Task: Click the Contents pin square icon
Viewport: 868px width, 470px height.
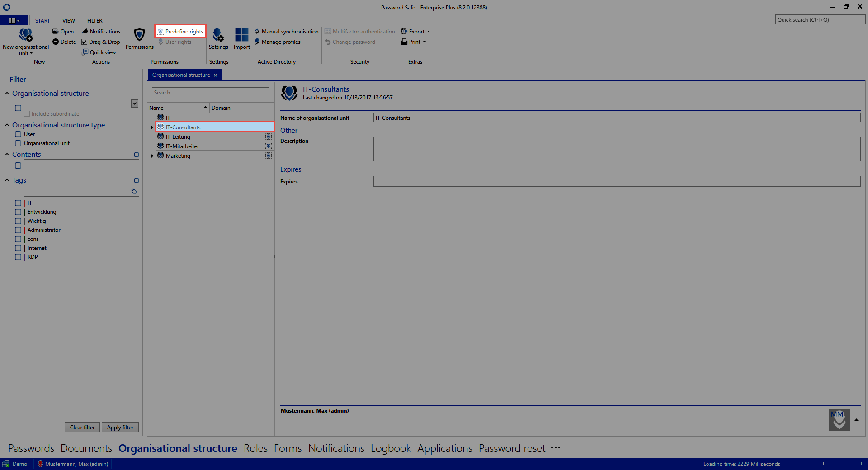Action: tap(137, 155)
